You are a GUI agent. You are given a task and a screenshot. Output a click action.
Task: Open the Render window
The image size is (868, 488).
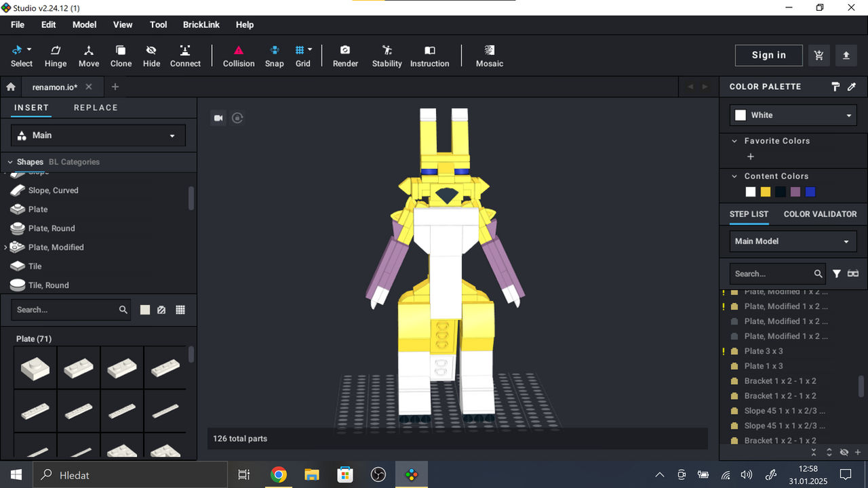pyautogui.click(x=345, y=56)
